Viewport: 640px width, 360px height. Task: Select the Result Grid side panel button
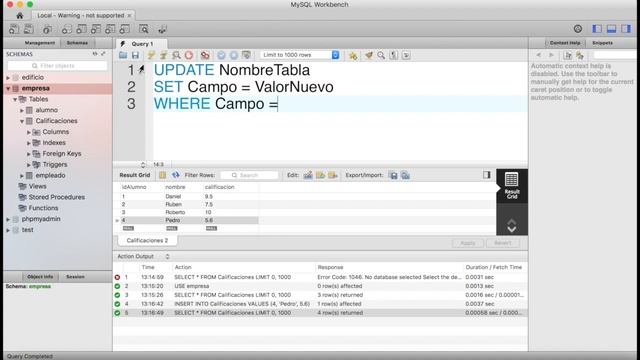(512, 186)
